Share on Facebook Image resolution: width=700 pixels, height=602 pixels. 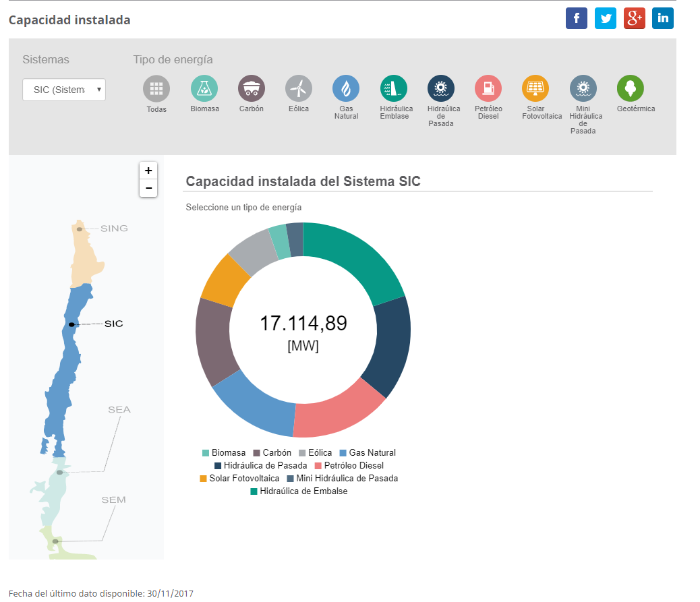576,18
